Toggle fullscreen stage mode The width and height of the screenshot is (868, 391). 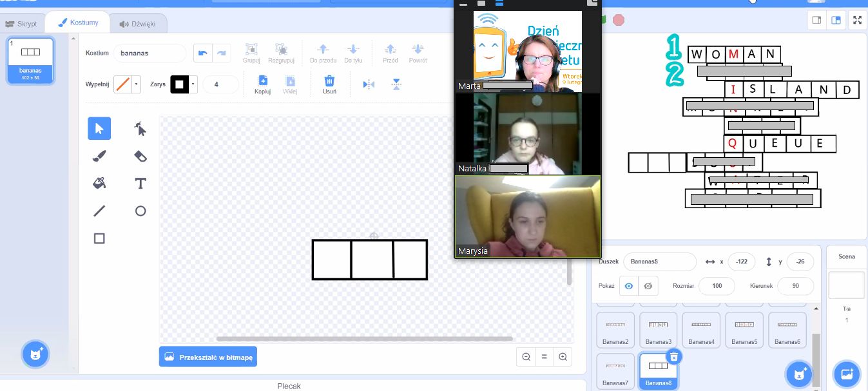pos(857,20)
